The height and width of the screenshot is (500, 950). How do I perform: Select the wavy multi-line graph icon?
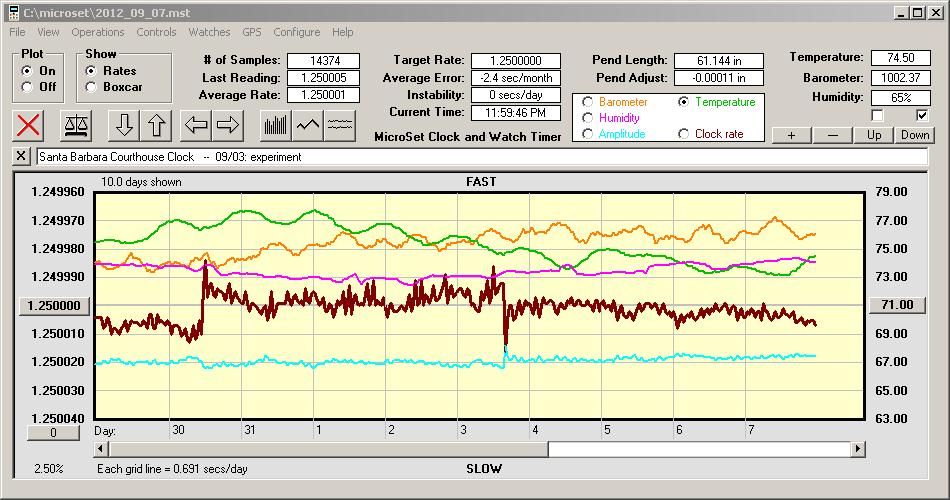point(339,125)
